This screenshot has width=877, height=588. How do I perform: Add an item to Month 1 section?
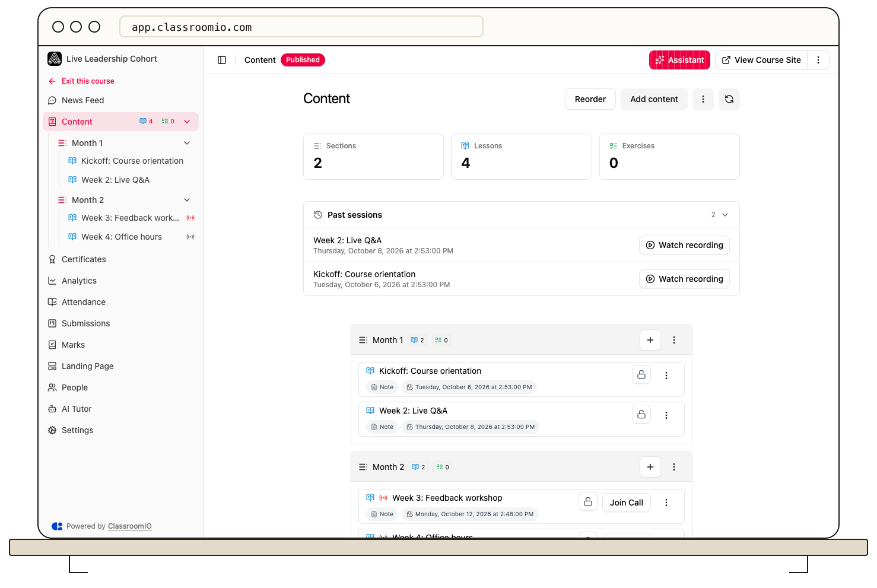coord(650,340)
